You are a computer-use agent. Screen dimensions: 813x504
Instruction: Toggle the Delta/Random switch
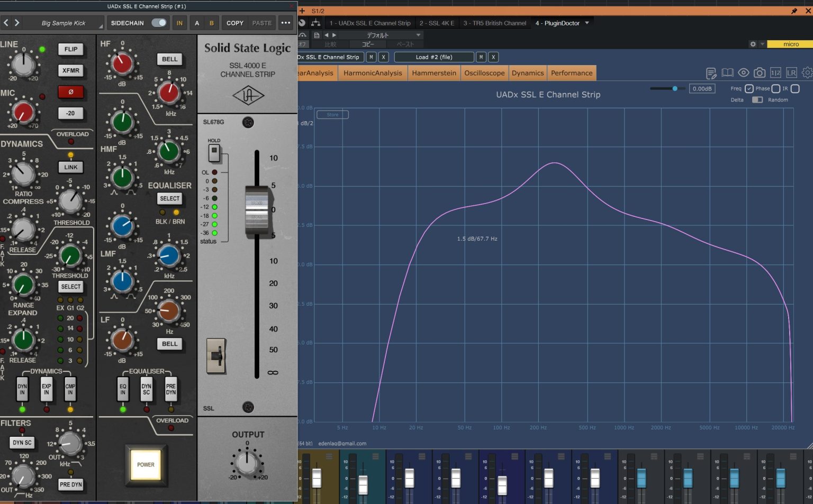pos(757,100)
